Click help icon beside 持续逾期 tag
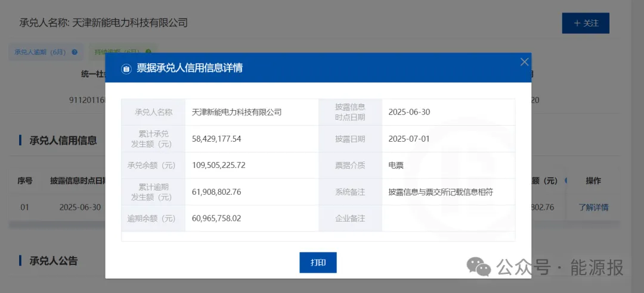This screenshot has width=644, height=293. pos(148,52)
